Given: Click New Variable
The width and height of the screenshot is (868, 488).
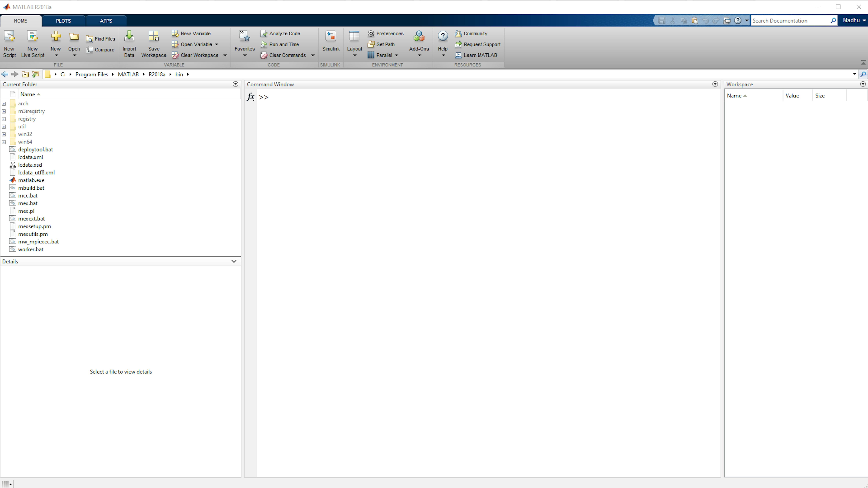Looking at the screenshot, I should click(x=191, y=33).
